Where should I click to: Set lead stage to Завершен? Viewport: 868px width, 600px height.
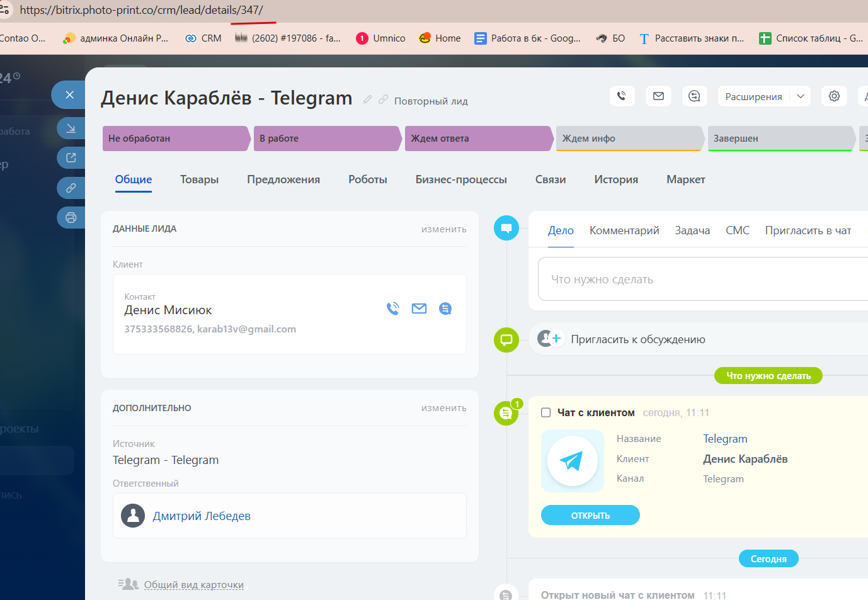(x=781, y=139)
